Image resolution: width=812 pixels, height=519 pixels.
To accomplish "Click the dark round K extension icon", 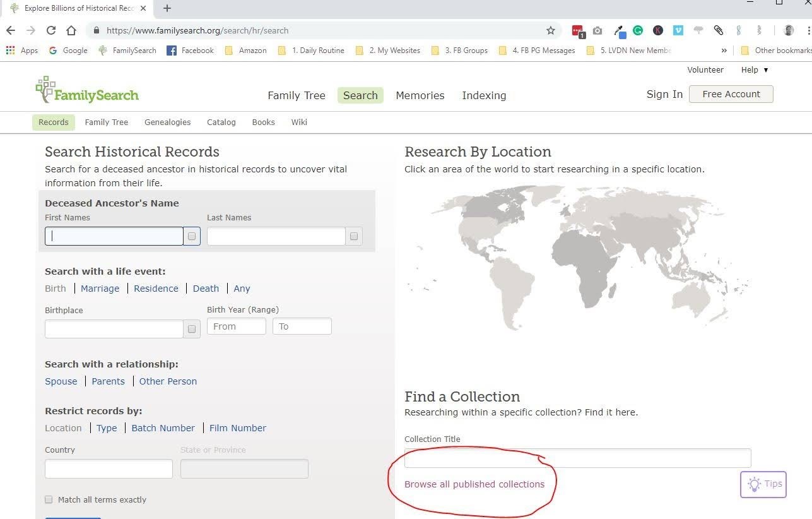I will (658, 30).
